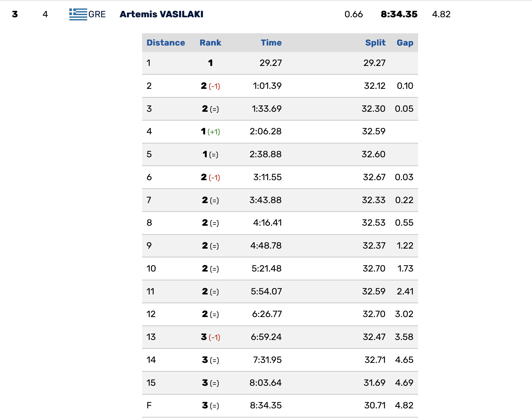Click the Split column header
532x420 pixels.
point(375,43)
